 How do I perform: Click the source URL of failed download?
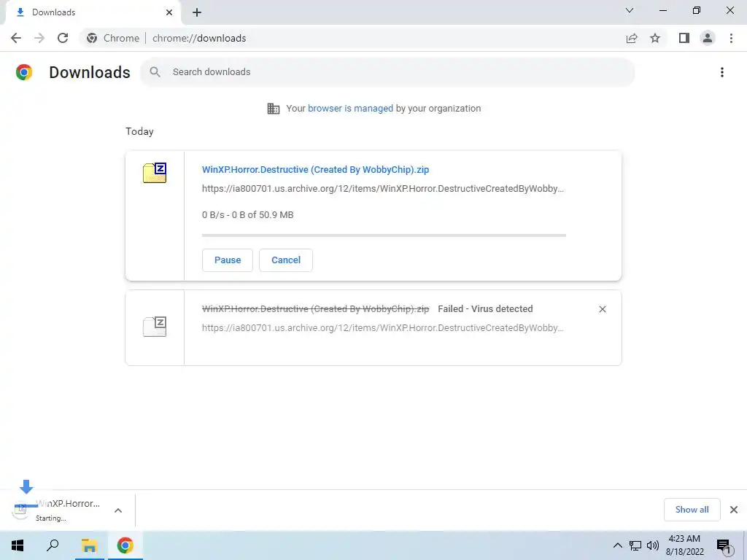click(x=382, y=328)
